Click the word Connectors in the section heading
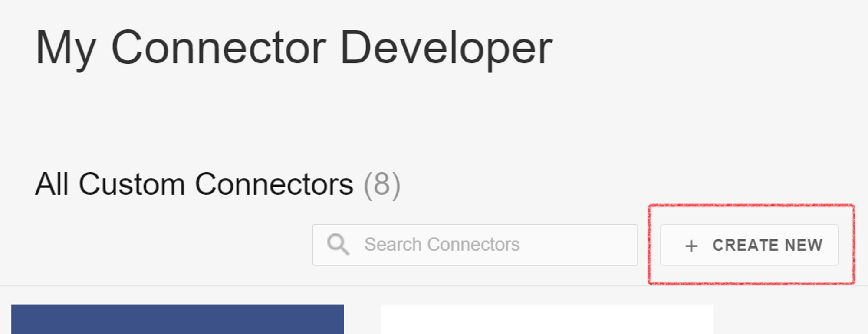Screen dimensions: 868x334 pos(274,184)
